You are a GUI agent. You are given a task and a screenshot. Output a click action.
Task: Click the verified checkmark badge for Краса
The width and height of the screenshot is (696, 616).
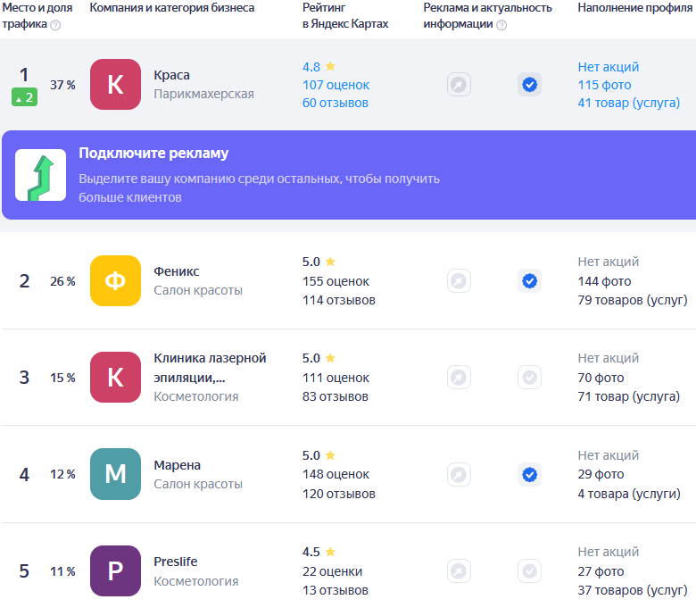coord(529,85)
